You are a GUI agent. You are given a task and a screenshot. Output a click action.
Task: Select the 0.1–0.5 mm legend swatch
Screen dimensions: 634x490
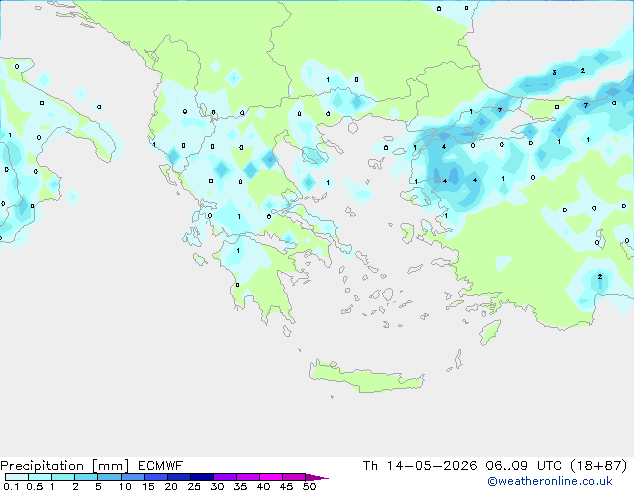17,477
